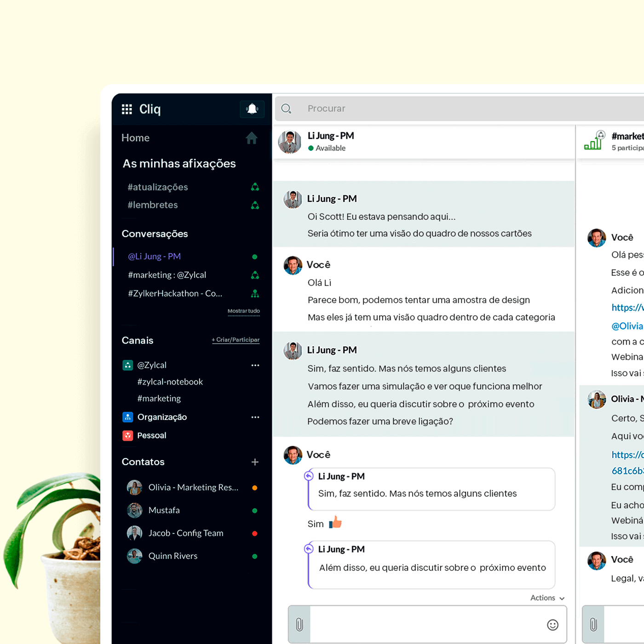The image size is (644, 644).
Task: Open contact Quinn Rivers
Action: (x=173, y=557)
